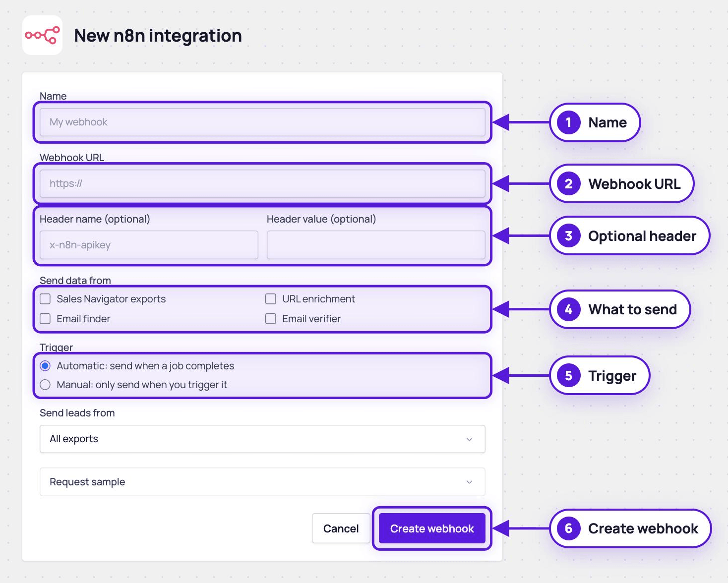Screen dimensions: 728x583
Task: Focus the Name field with My webhook placeholder
Action: pos(262,122)
